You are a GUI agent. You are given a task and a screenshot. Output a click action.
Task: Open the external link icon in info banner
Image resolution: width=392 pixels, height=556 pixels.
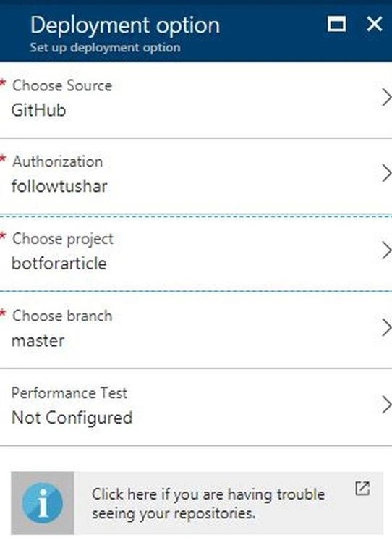click(x=362, y=489)
